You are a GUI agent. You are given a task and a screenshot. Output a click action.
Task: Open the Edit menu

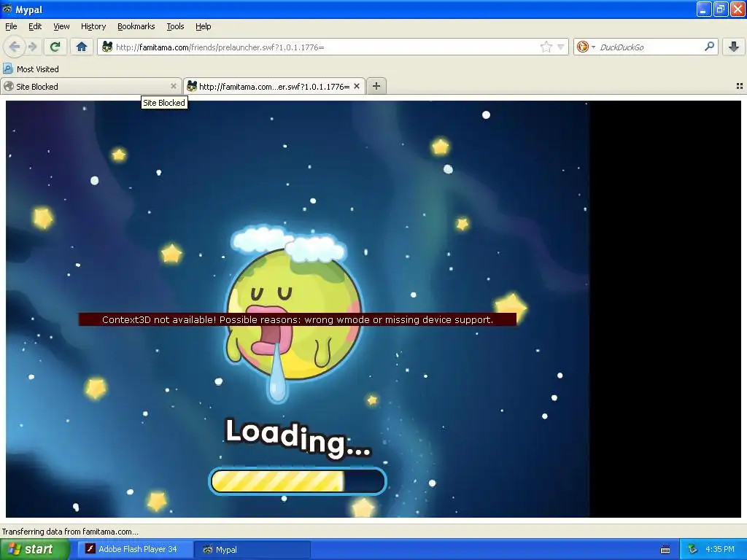coord(35,26)
